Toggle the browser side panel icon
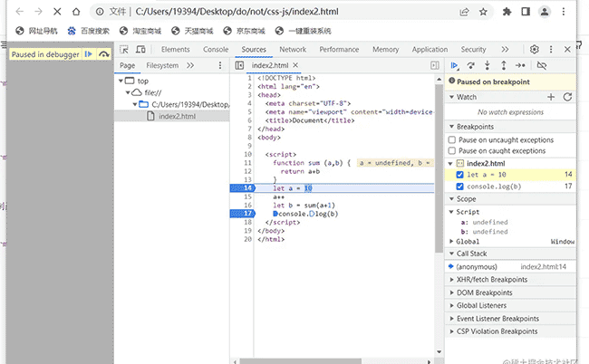Screen dimensions: 589x364 point(526,12)
